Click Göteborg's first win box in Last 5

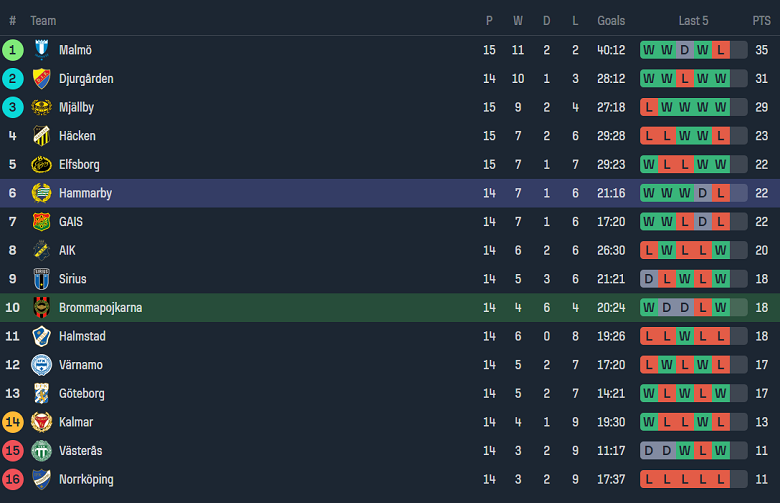[649, 394]
